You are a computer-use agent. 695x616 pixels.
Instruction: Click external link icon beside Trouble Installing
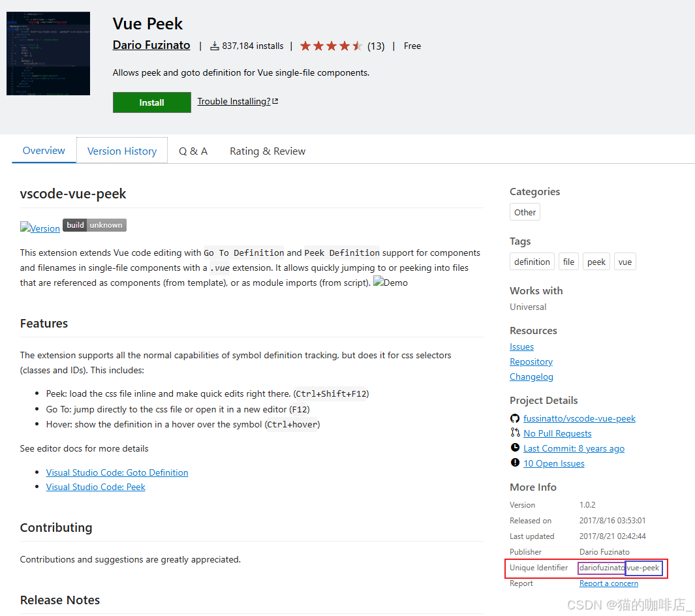click(x=275, y=102)
